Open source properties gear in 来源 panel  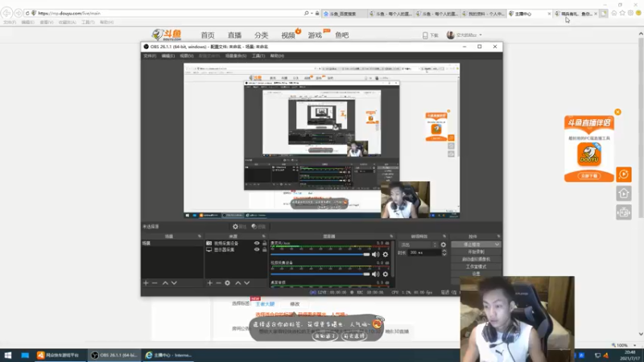coord(228,283)
